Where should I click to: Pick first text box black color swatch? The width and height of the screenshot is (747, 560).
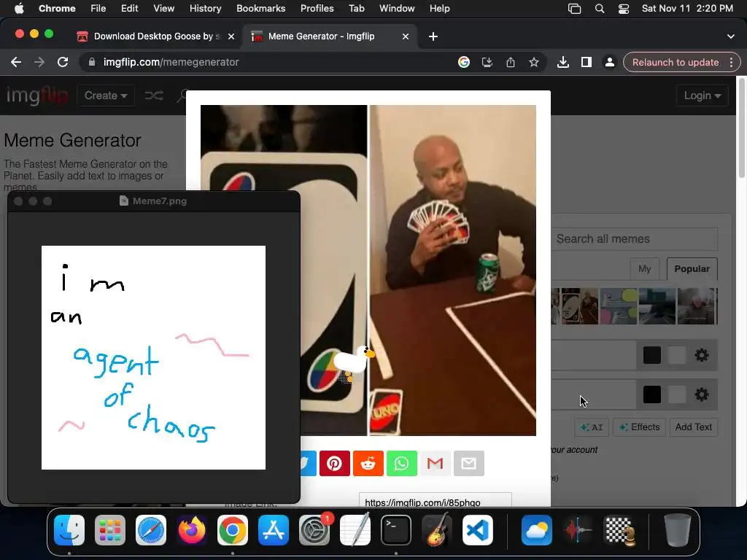pos(651,355)
